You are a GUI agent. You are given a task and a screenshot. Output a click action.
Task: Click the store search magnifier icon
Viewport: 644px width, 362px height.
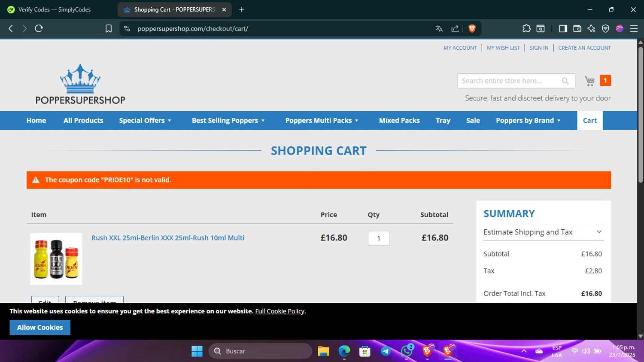coord(565,81)
